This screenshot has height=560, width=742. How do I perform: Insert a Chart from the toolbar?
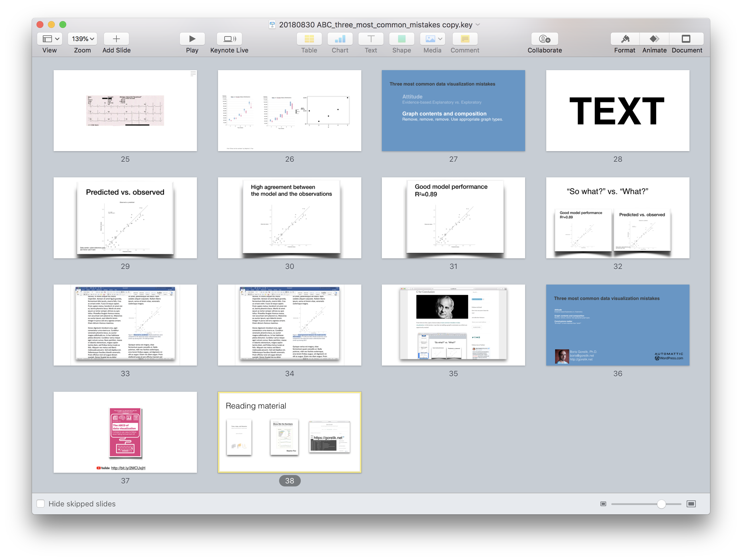340,39
